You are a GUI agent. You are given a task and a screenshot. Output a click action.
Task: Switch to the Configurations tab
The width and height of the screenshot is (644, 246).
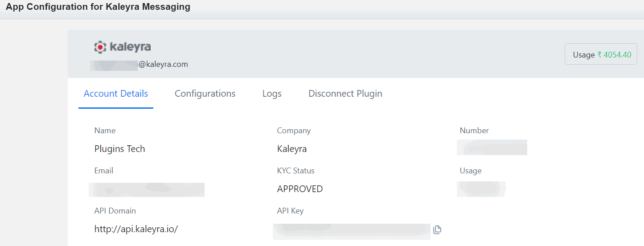pyautogui.click(x=205, y=94)
